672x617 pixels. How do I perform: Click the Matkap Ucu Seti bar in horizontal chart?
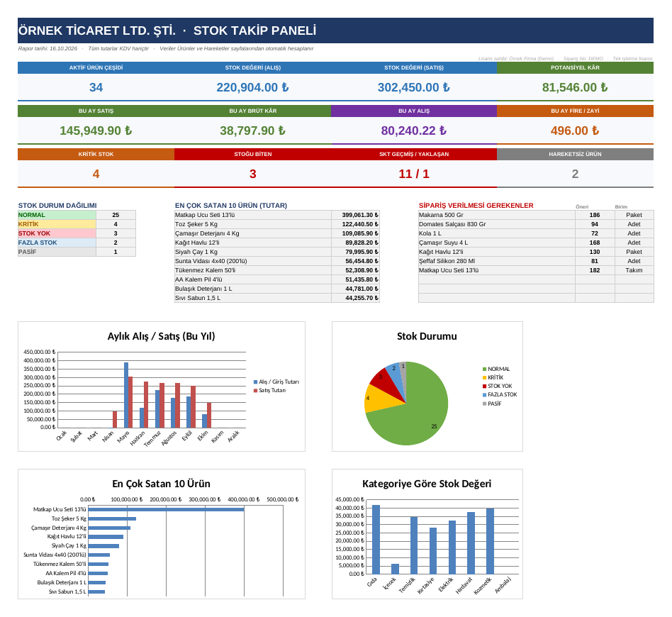(x=167, y=510)
